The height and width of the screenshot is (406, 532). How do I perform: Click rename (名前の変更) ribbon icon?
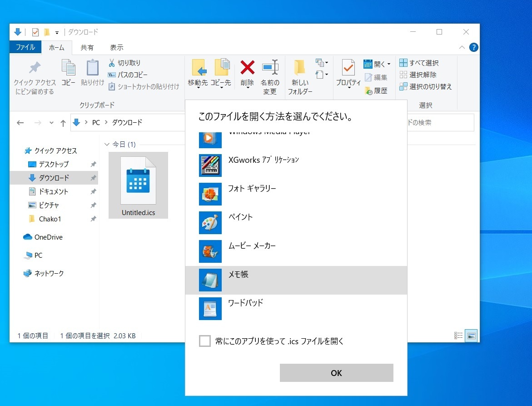pyautogui.click(x=270, y=68)
